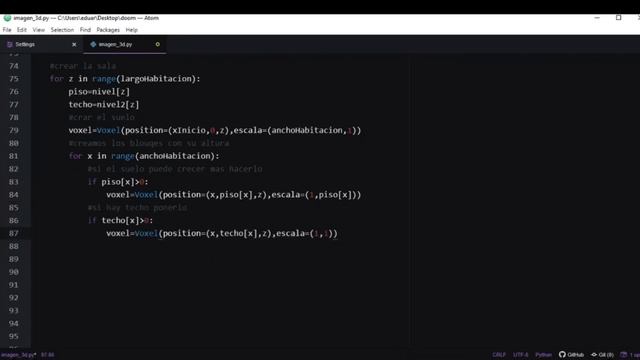640x360 pixels.
Task: Click the 'piso=nivel[z]' code line
Action: tap(99, 92)
